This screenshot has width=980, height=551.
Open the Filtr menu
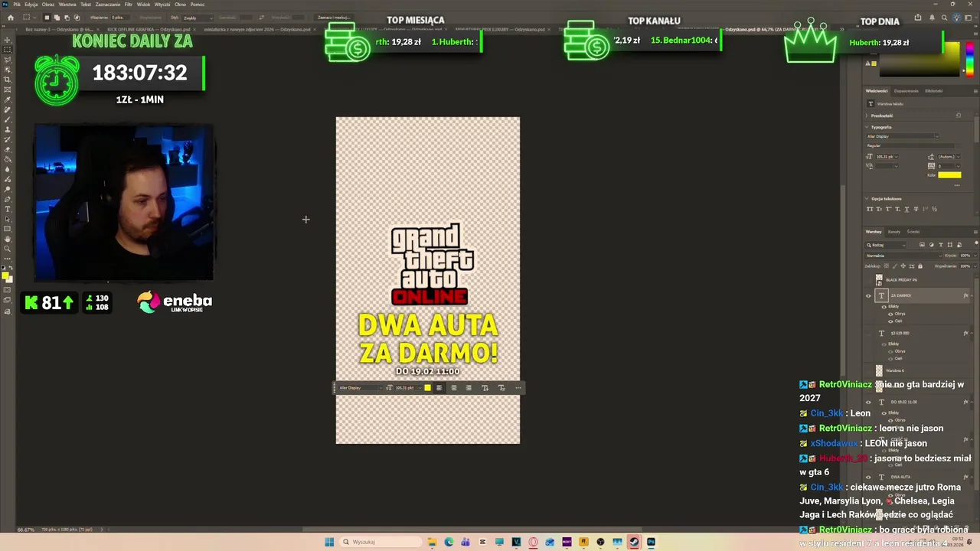129,5
